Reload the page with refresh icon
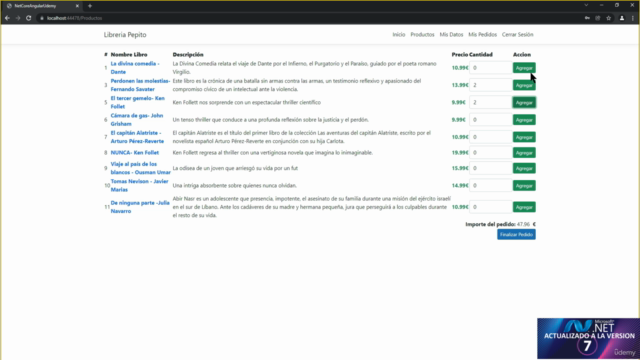 coord(29,18)
